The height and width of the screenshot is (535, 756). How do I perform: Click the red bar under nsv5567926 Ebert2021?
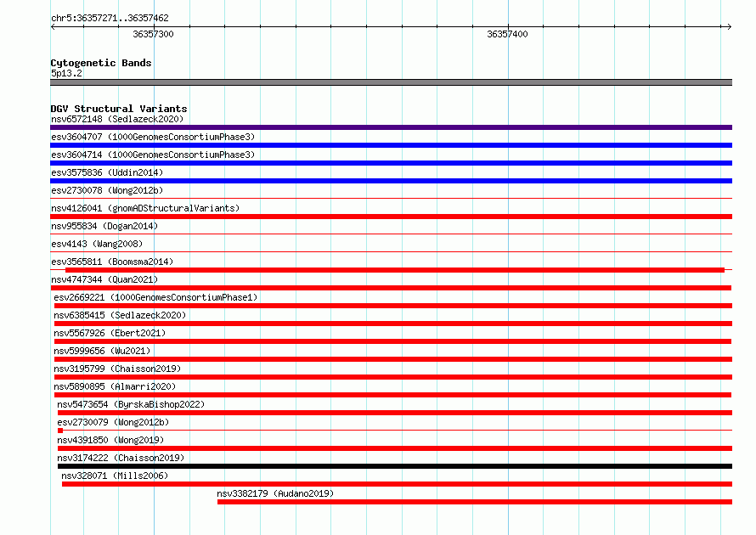pyautogui.click(x=393, y=341)
